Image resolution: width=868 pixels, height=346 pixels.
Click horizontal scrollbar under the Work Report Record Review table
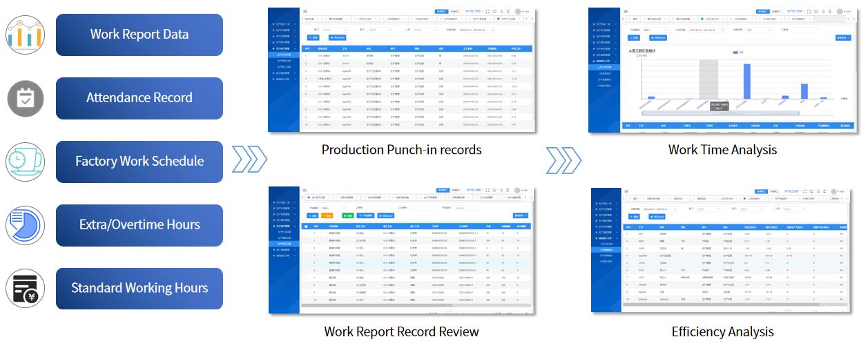click(417, 305)
